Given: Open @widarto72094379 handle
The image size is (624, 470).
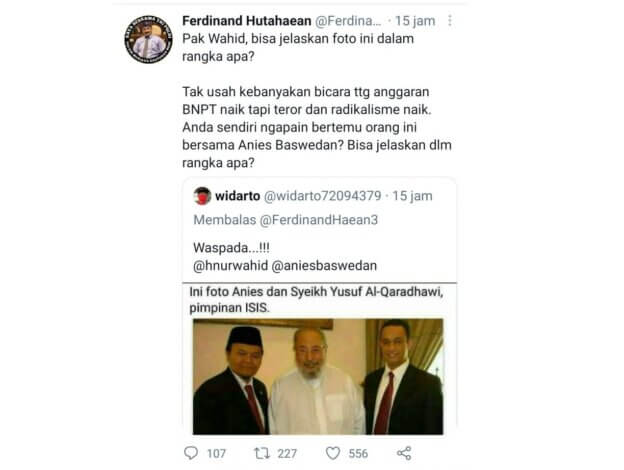Looking at the screenshot, I should [x=323, y=196].
